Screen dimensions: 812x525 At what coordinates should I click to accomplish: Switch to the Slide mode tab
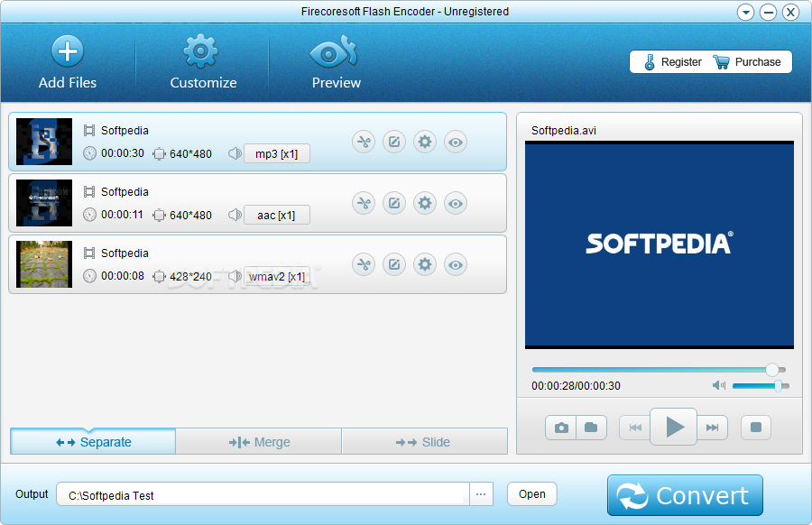click(424, 442)
